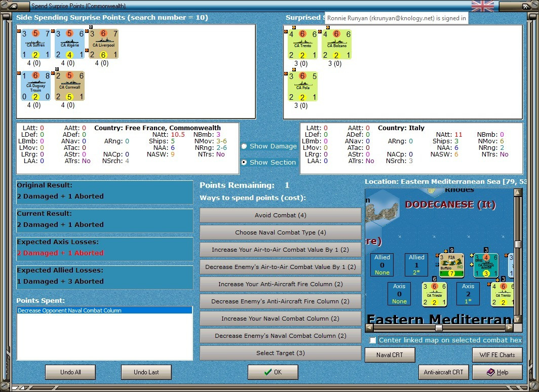Enable center linked map on combat hex
The image size is (539, 392).
(373, 340)
